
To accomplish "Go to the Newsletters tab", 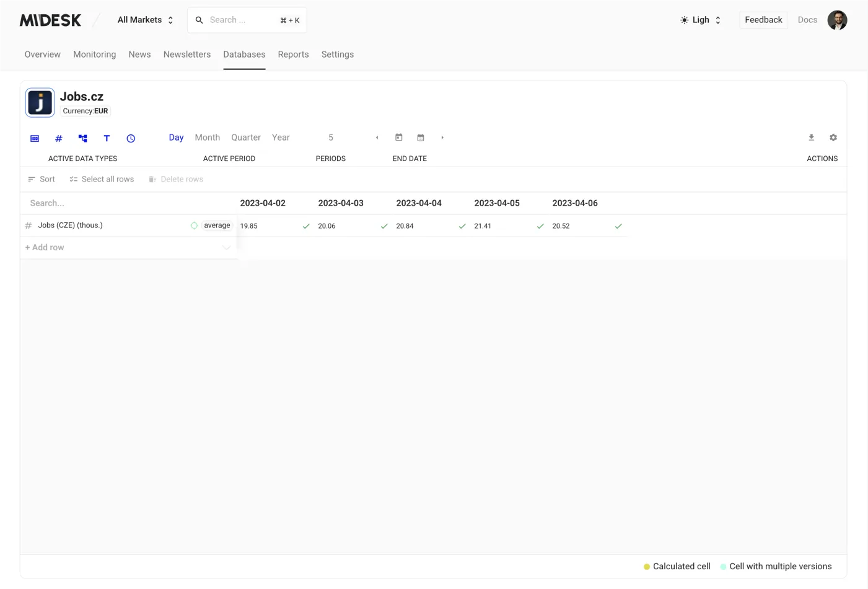I will 187,55.
